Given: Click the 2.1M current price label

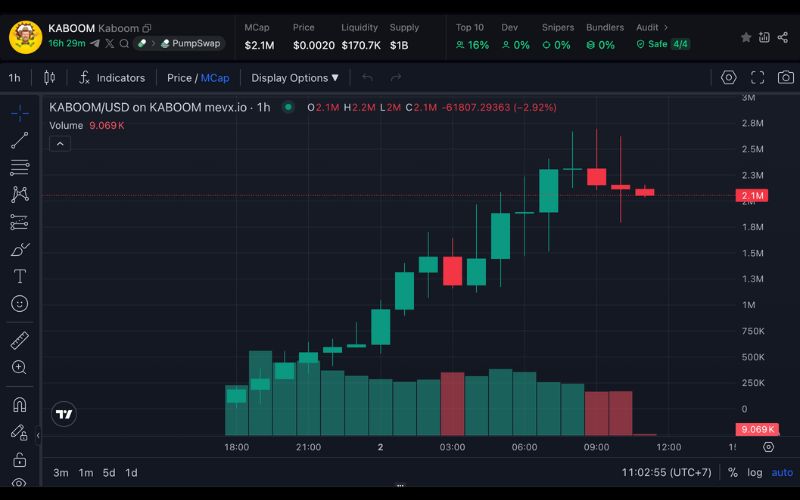Looking at the screenshot, I should 752,195.
